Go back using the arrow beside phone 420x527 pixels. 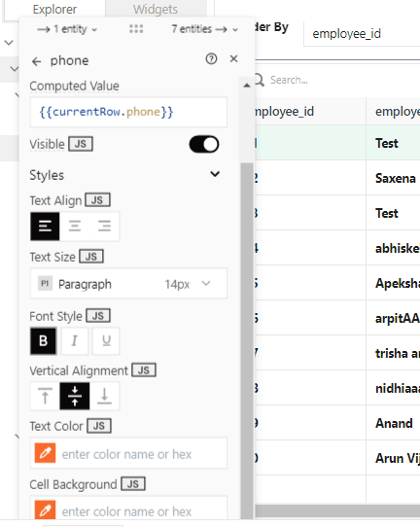coord(36,61)
